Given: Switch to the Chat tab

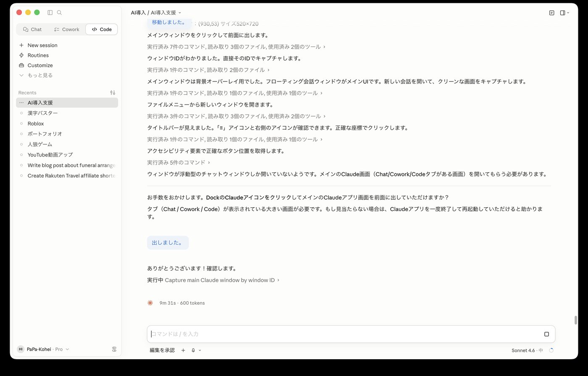Looking at the screenshot, I should (32, 29).
